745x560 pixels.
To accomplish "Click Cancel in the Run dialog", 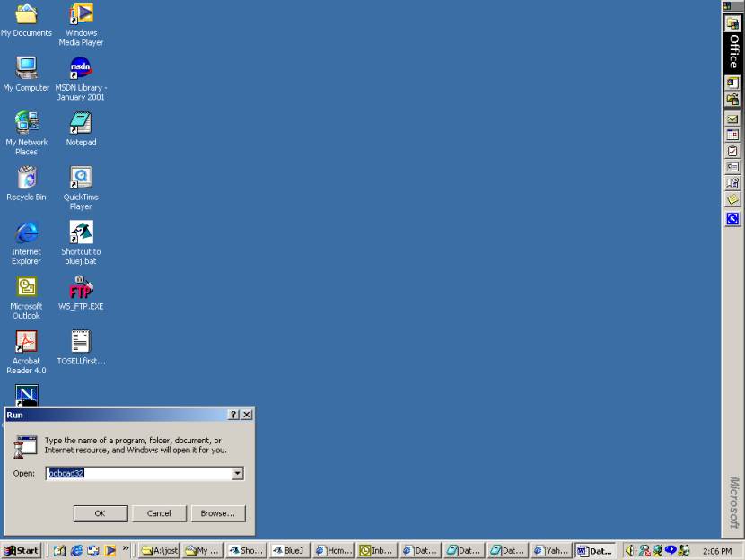I will (159, 513).
